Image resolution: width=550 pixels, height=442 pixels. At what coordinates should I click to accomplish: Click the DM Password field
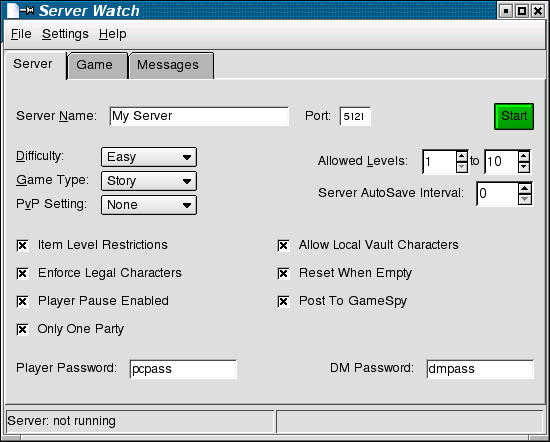pyautogui.click(x=480, y=369)
